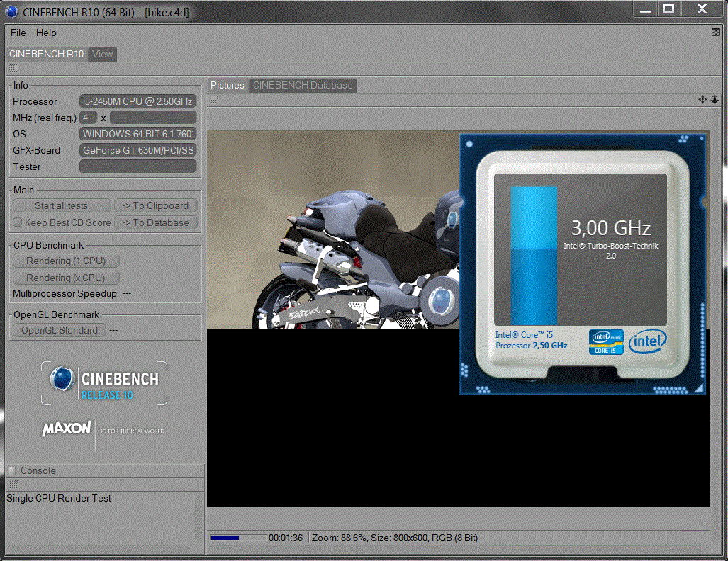
Task: Start Rendering (x CPU) benchmark
Action: pos(66,278)
